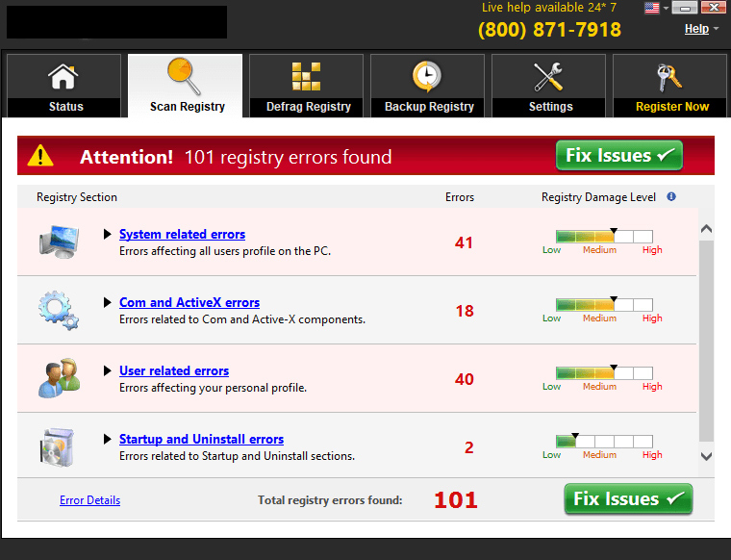Open the Error Details link
This screenshot has height=560, width=731.
pos(89,500)
